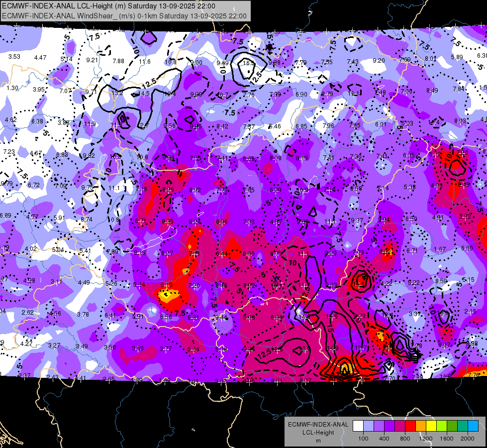487x448 pixels.
Task: Click wind shear value 8.49
Action: (432, 91)
